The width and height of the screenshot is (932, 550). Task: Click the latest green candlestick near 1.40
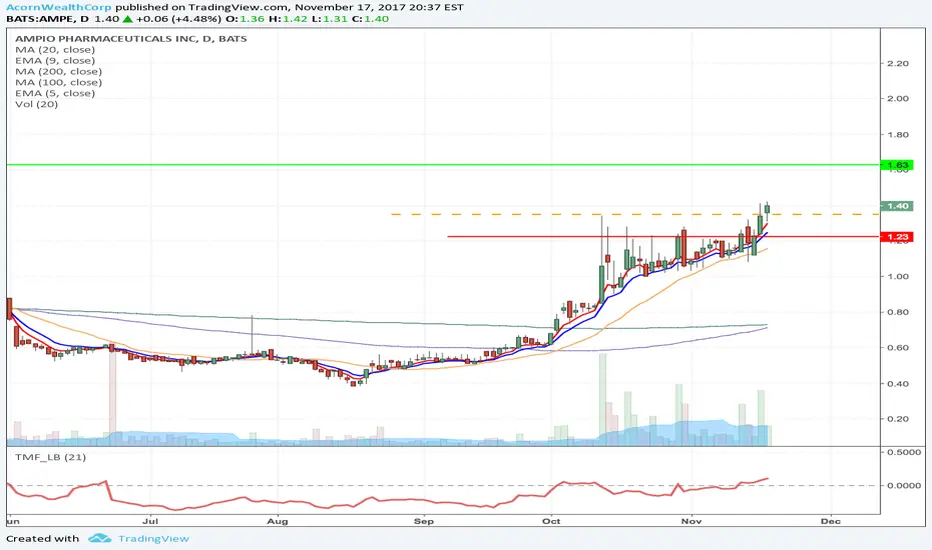pos(767,209)
